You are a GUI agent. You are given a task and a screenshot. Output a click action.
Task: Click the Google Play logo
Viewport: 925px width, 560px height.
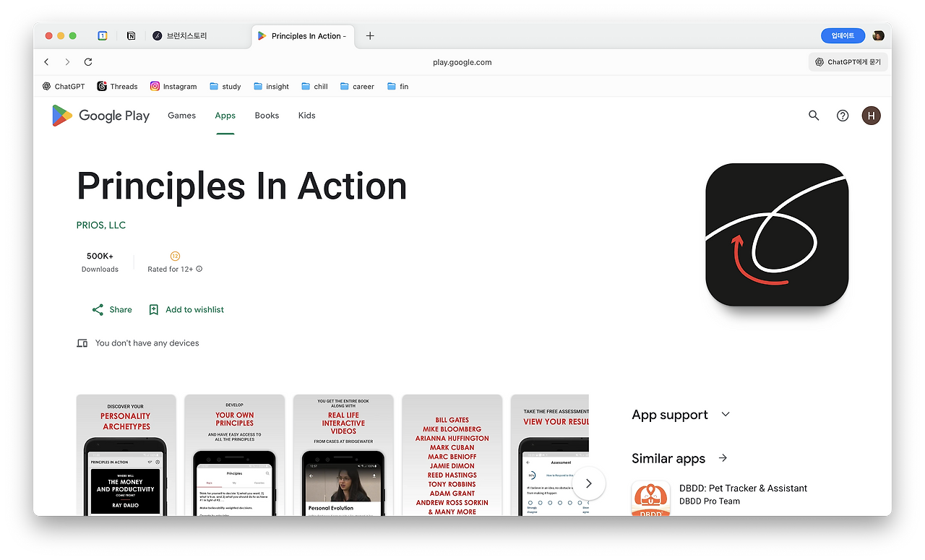pos(100,116)
